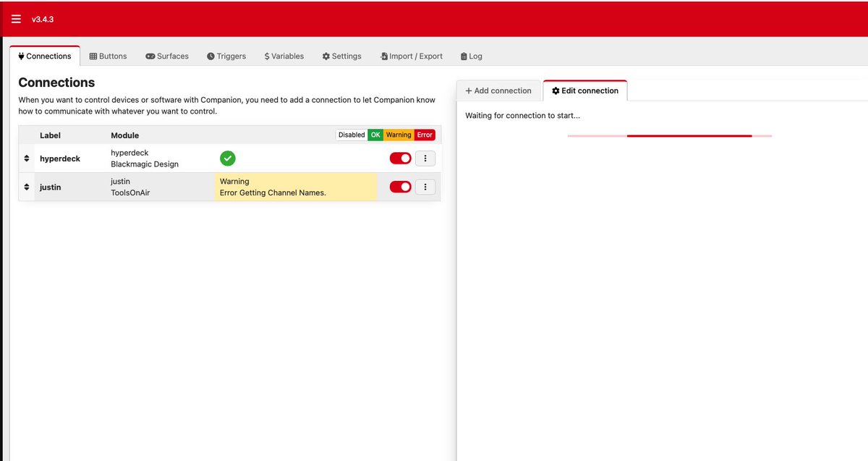Open the Variables tab
This screenshot has height=461, width=868.
click(x=284, y=56)
